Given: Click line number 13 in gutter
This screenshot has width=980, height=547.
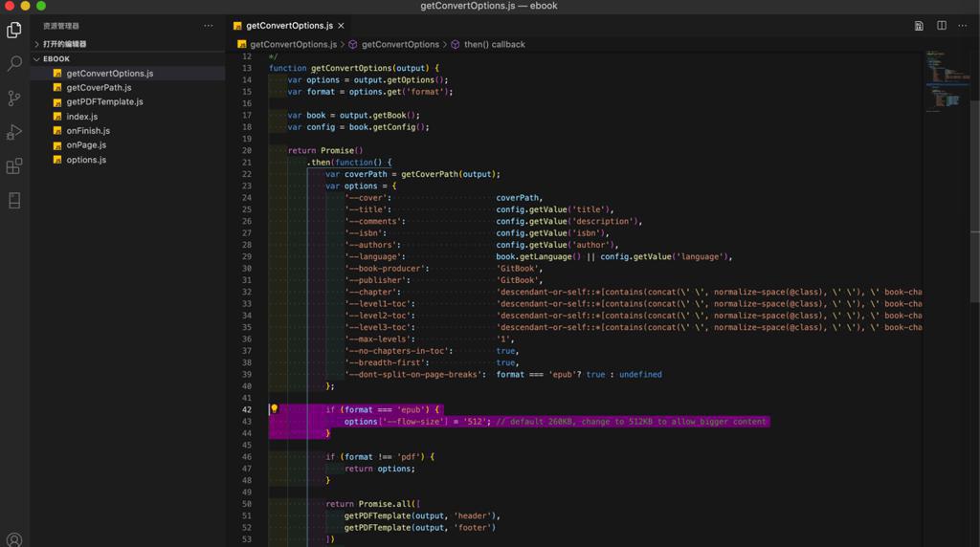Looking at the screenshot, I should click(247, 68).
